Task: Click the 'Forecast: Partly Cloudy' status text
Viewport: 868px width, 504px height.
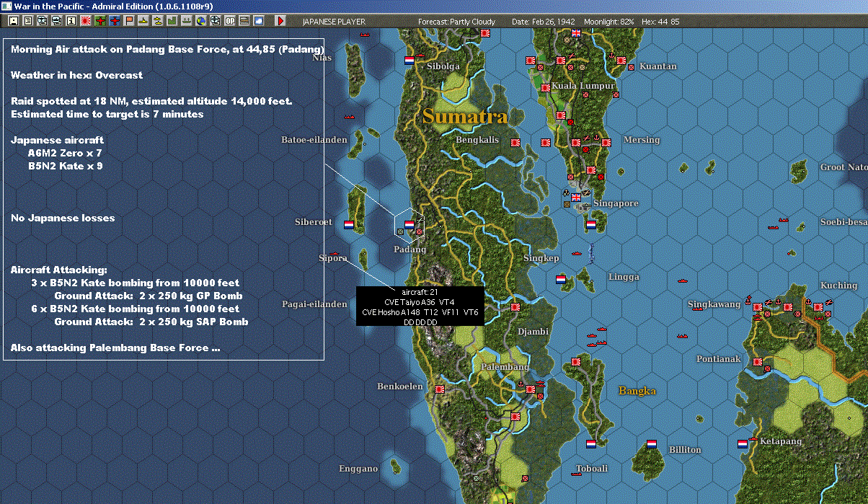Action: tap(457, 22)
